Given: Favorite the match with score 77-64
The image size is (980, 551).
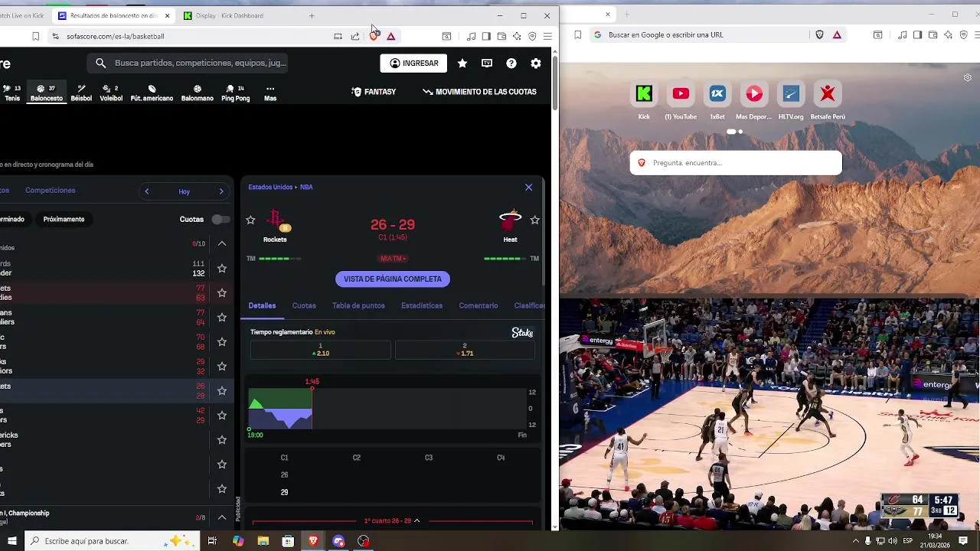Looking at the screenshot, I should (222, 318).
